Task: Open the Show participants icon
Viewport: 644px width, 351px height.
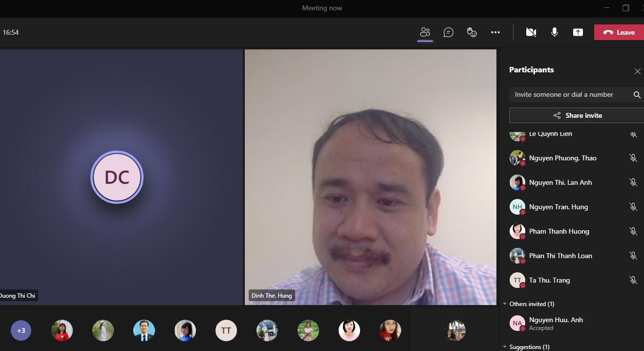Action: click(x=425, y=32)
